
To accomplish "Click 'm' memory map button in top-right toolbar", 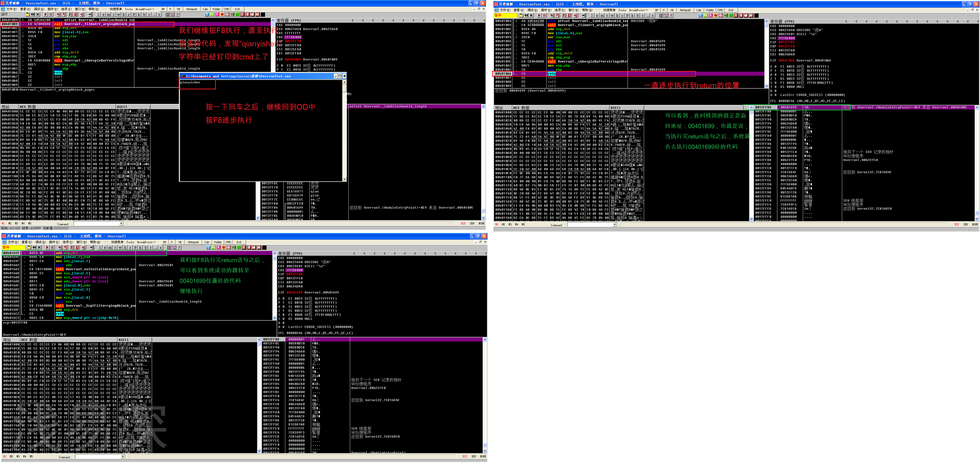I will [602, 16].
